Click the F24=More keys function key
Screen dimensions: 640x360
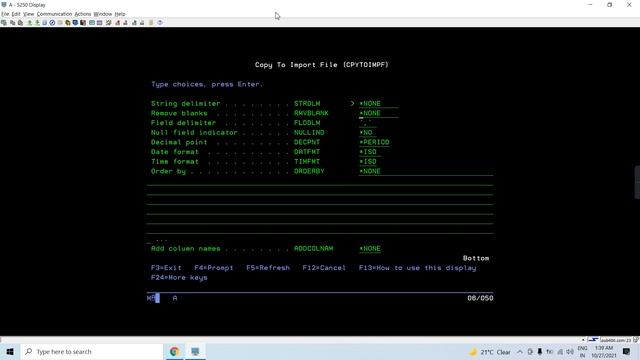tap(179, 278)
